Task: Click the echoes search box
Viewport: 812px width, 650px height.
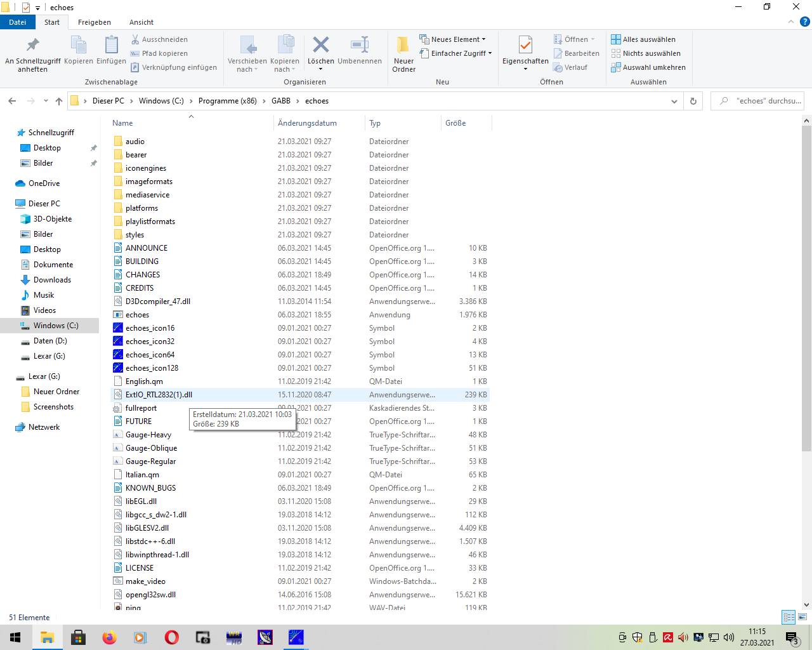Action: point(757,101)
